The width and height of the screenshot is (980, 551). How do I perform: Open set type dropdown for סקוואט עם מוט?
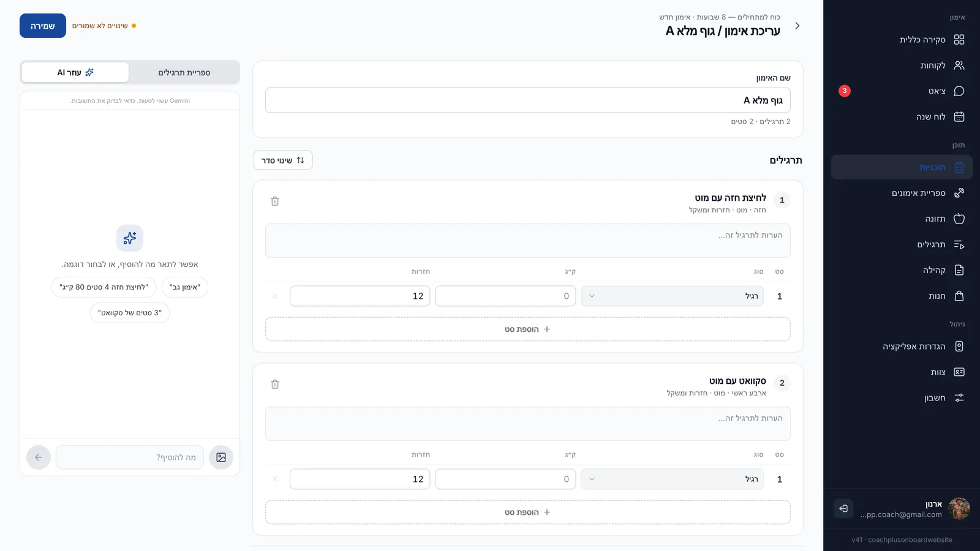[672, 479]
